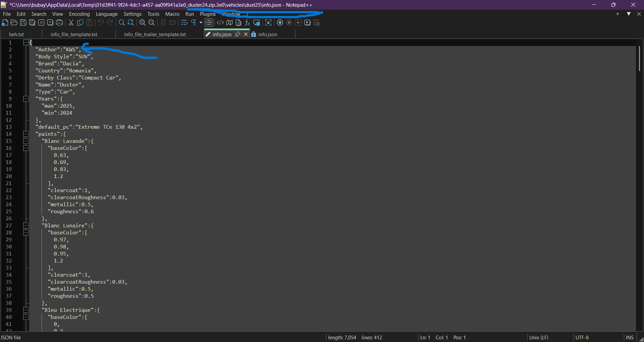
Task: Collapse the "Bleu Electrique" fold marker
Action: tap(26, 310)
